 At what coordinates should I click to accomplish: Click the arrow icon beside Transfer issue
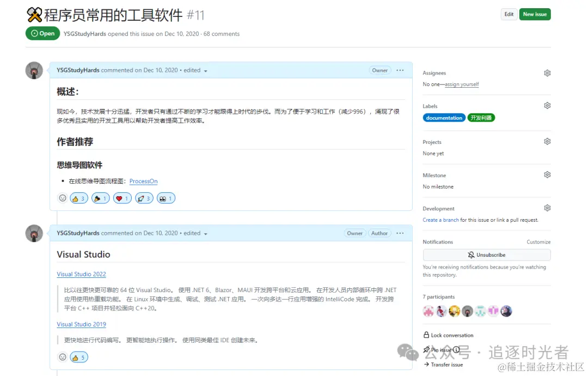426,365
